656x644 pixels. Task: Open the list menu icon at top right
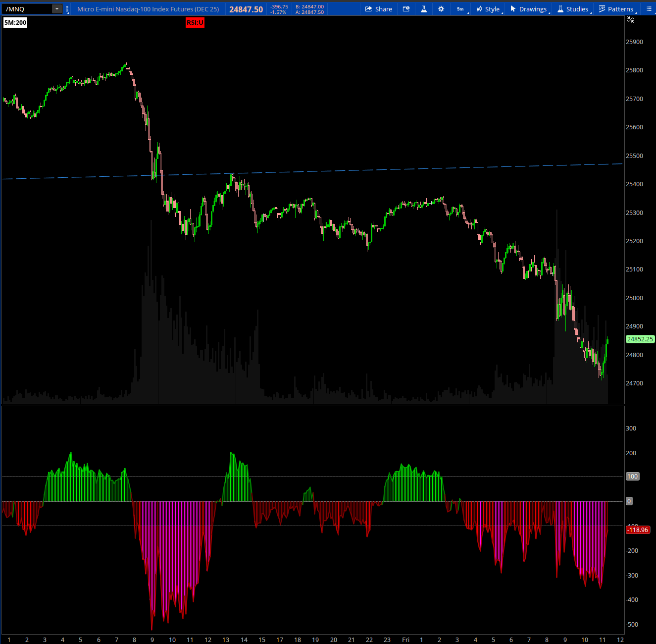coord(649,9)
